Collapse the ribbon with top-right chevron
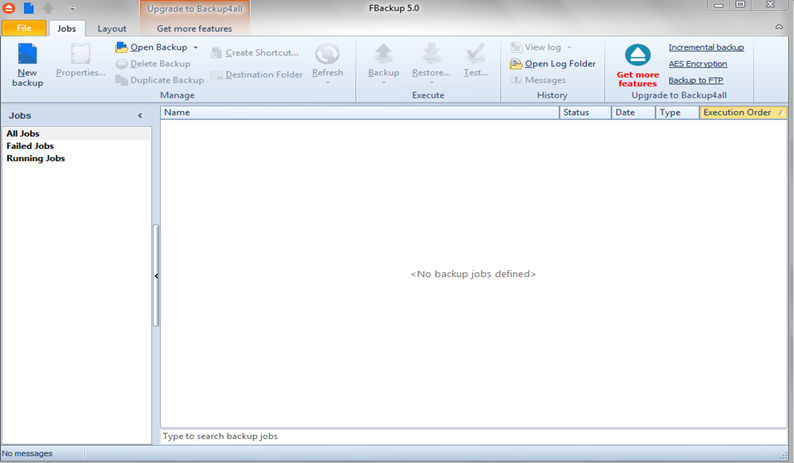The height and width of the screenshot is (463, 794). pos(779,27)
